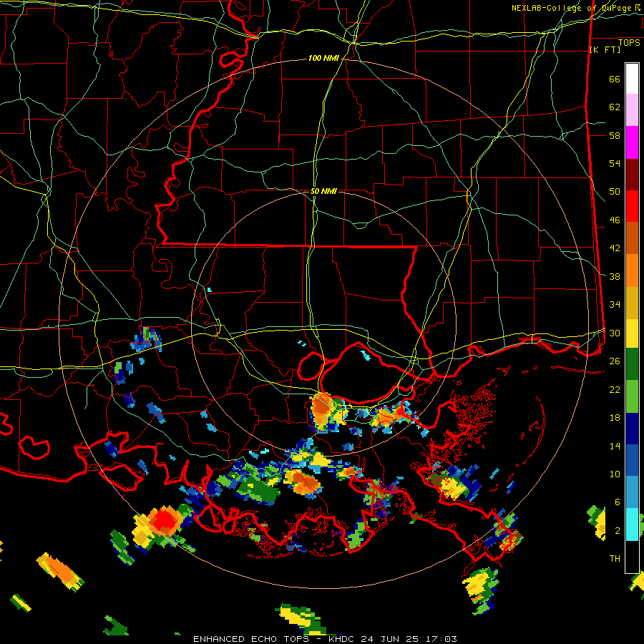Click the TH legend label

tap(615, 559)
